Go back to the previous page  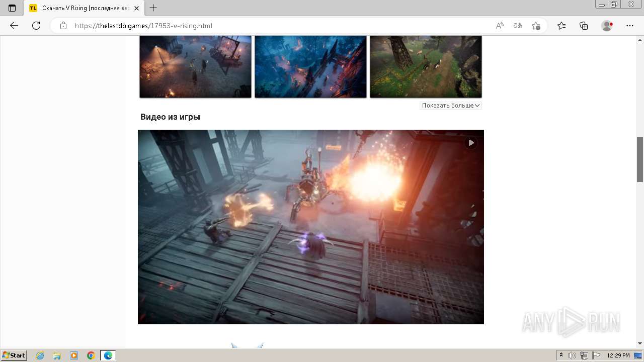(x=14, y=26)
